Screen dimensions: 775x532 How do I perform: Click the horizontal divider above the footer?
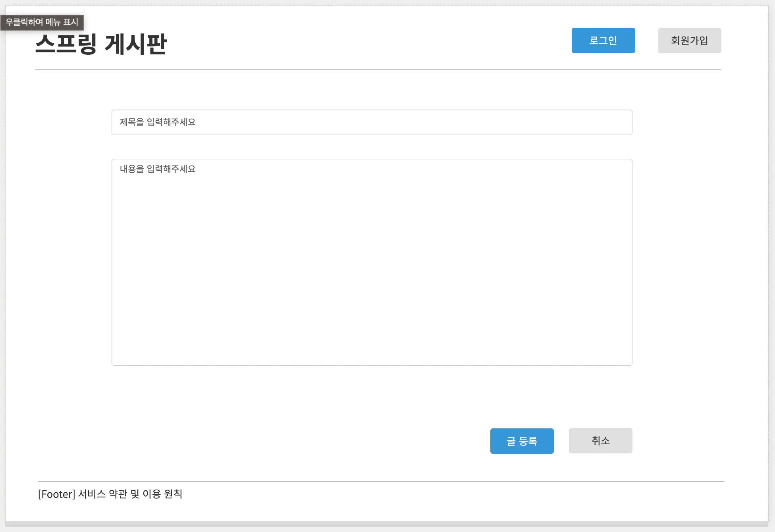381,481
